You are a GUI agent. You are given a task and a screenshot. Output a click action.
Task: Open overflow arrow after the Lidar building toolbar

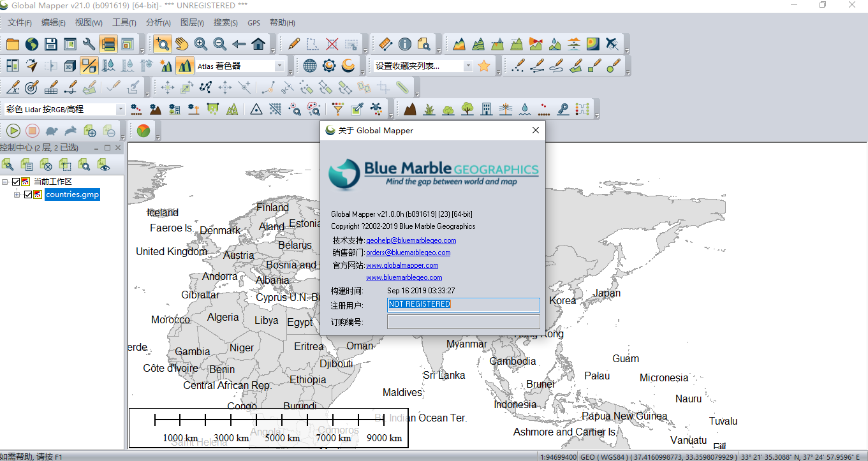596,115
